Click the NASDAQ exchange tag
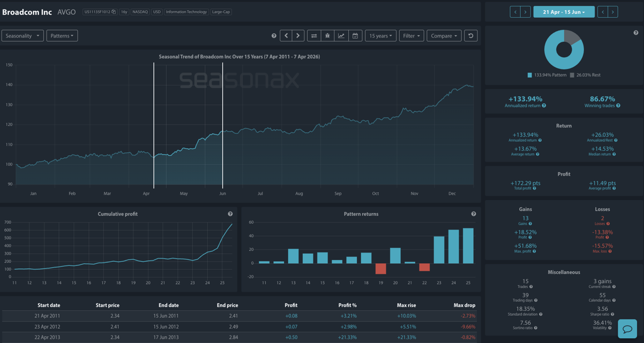The height and width of the screenshot is (343, 644). pos(140,12)
